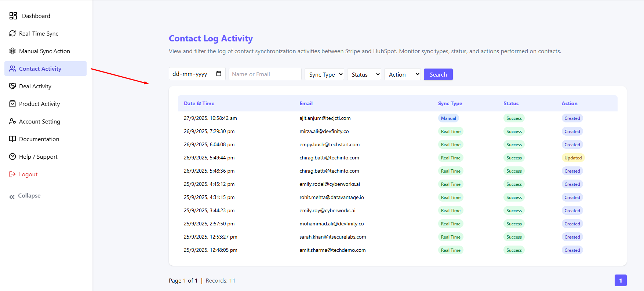Click the Deal Activity handshake icon
Viewport: 644px width, 291px height.
pos(12,86)
